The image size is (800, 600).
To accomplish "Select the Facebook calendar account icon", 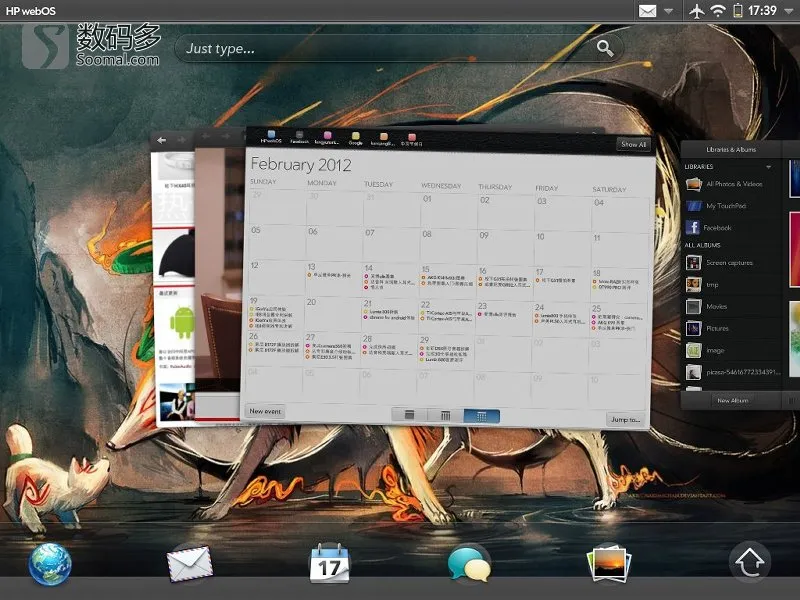I will pyautogui.click(x=299, y=137).
